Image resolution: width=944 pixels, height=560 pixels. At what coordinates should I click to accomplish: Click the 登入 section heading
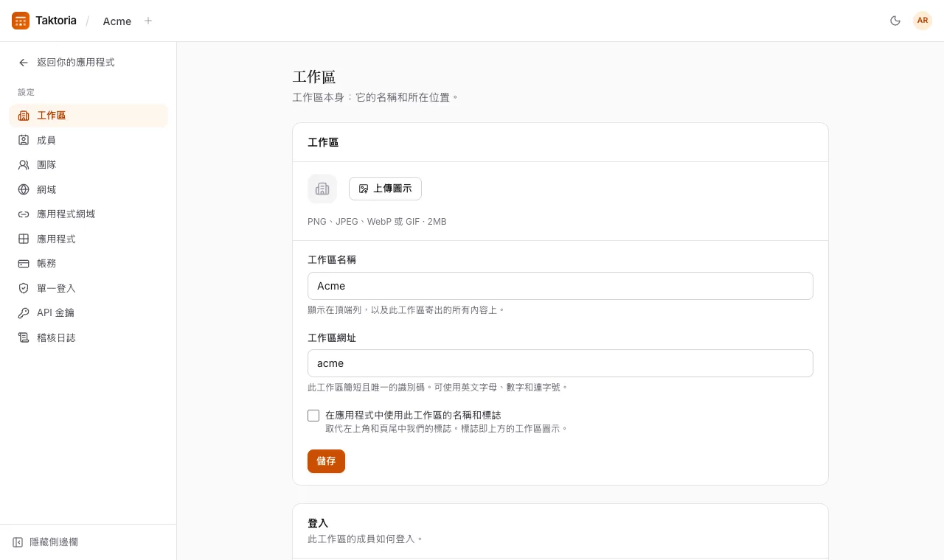tap(318, 523)
